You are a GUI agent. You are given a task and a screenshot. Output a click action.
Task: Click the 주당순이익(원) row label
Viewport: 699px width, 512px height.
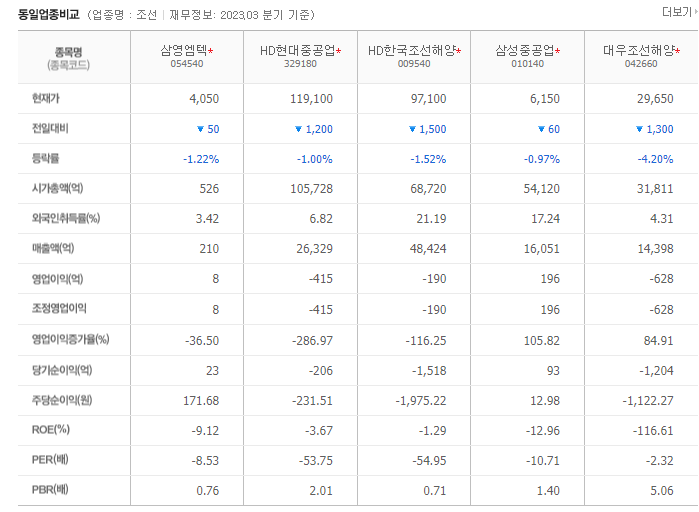(62, 400)
